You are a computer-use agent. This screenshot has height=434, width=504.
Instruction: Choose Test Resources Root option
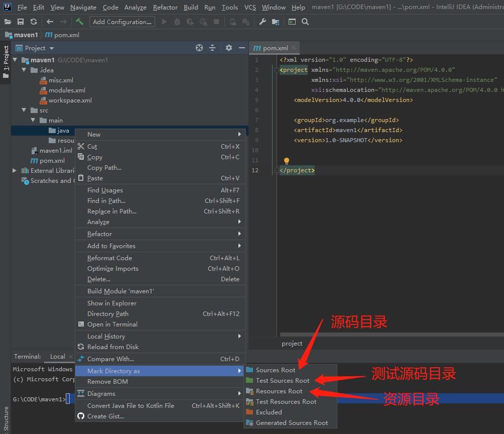(x=286, y=402)
